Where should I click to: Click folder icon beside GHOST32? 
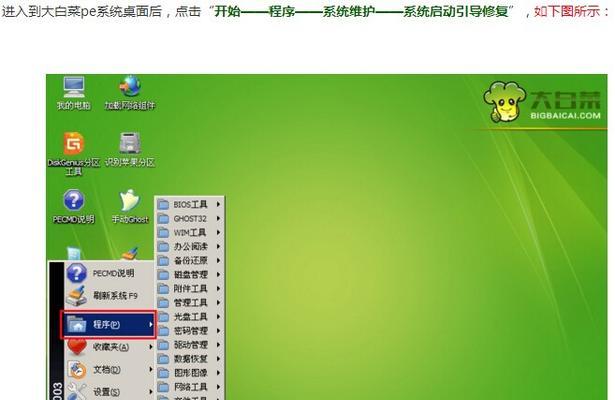pyautogui.click(x=163, y=218)
